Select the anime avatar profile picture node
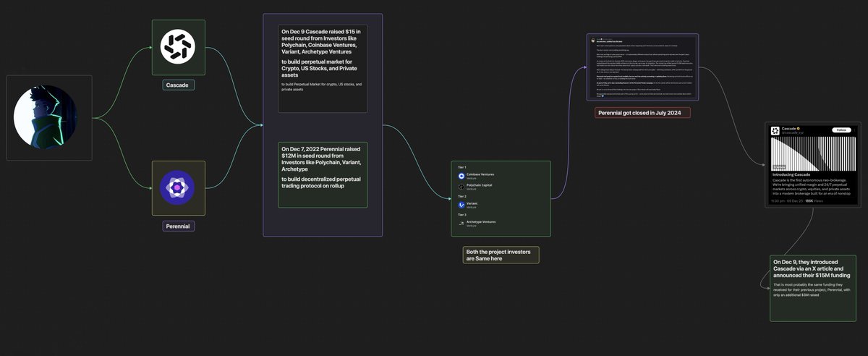This screenshot has height=356, width=868. (x=48, y=116)
